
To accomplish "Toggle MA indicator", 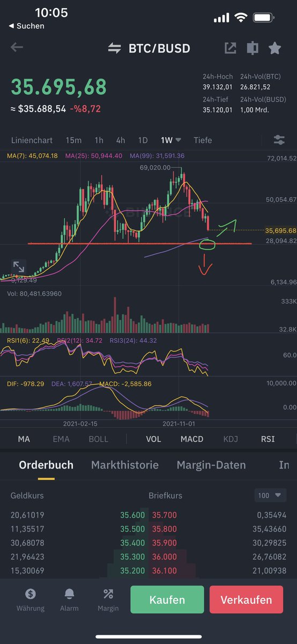I will coord(24,439).
